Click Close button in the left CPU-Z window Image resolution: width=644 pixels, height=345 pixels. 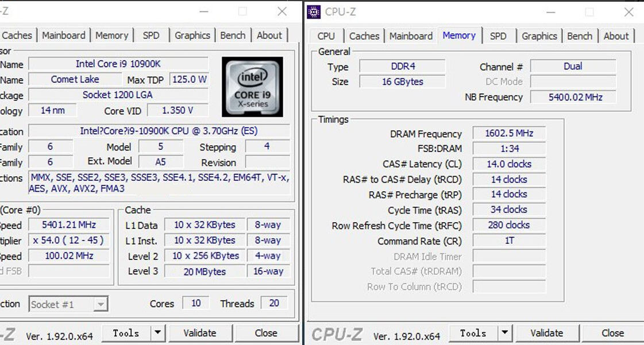click(266, 333)
